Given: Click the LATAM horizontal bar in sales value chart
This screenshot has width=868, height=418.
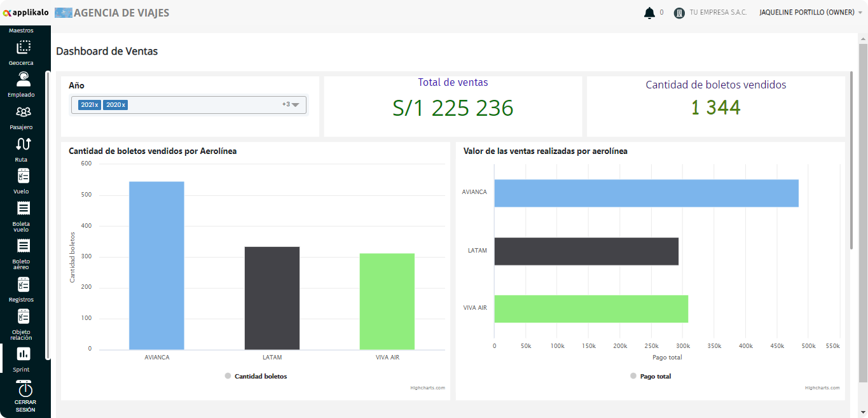Looking at the screenshot, I should click(586, 251).
